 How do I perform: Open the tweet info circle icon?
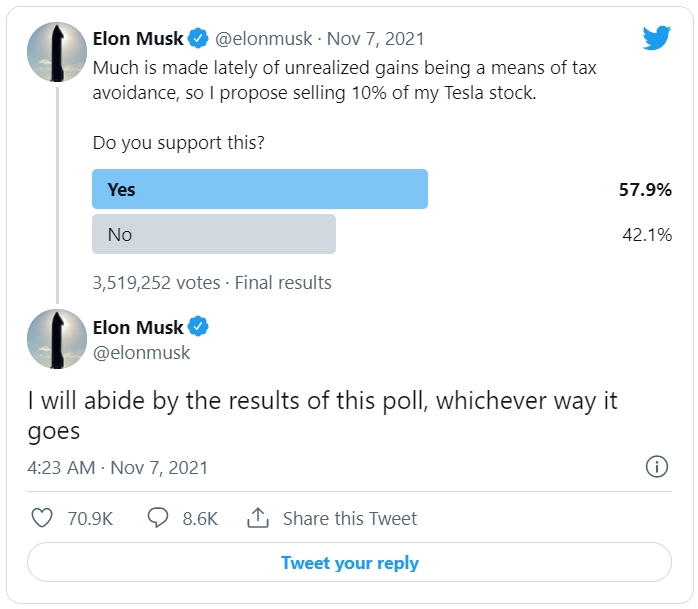tap(657, 467)
